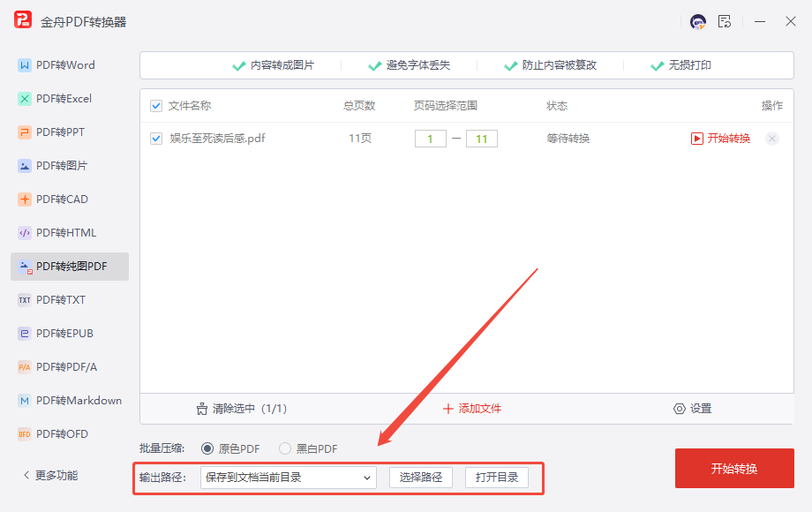Image resolution: width=812 pixels, height=512 pixels.
Task: Click the 无损打印 feature label
Action: (689, 65)
